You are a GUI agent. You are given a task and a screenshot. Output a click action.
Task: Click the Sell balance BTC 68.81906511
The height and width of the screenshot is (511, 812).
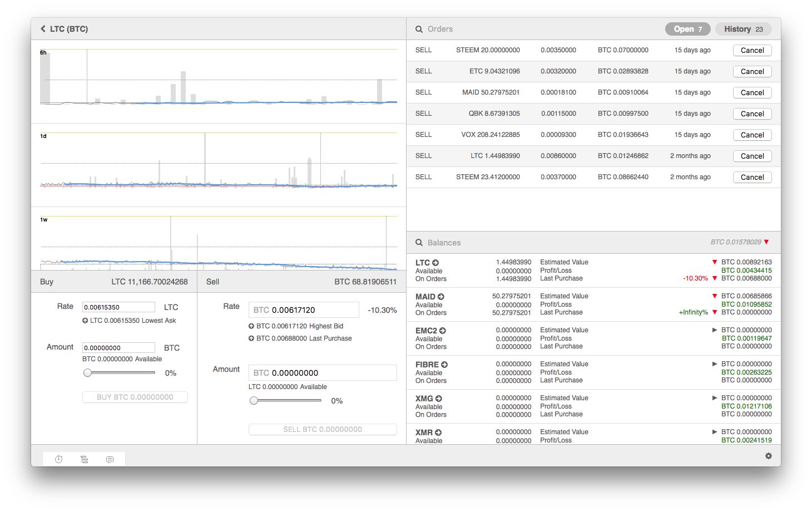coord(365,282)
